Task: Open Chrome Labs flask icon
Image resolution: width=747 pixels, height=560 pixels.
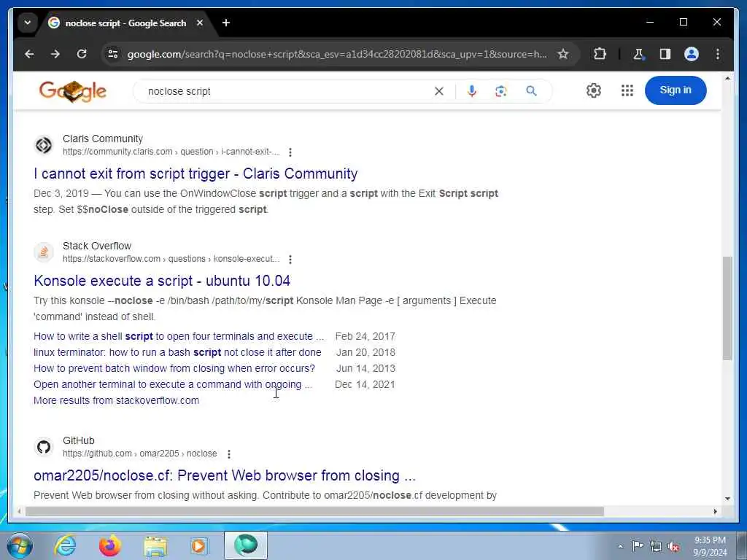Action: [638, 54]
